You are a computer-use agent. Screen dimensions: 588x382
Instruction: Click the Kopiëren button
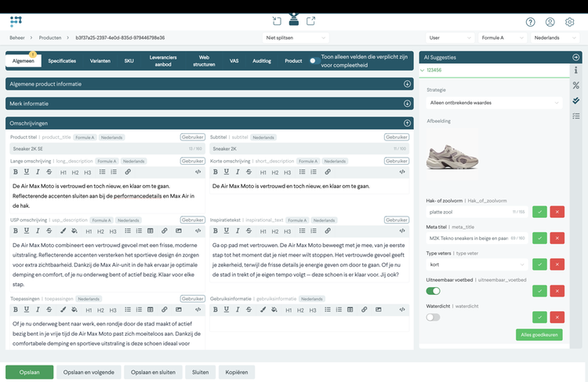pos(237,373)
